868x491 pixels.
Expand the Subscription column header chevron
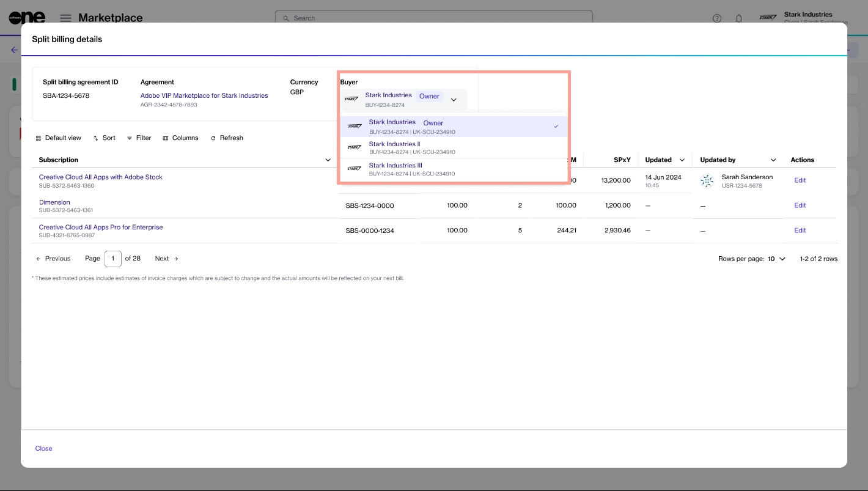(x=328, y=160)
